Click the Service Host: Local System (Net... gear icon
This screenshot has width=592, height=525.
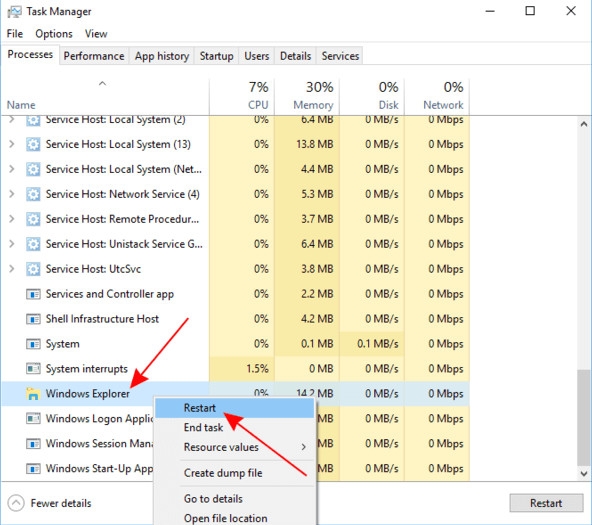pyautogui.click(x=33, y=169)
